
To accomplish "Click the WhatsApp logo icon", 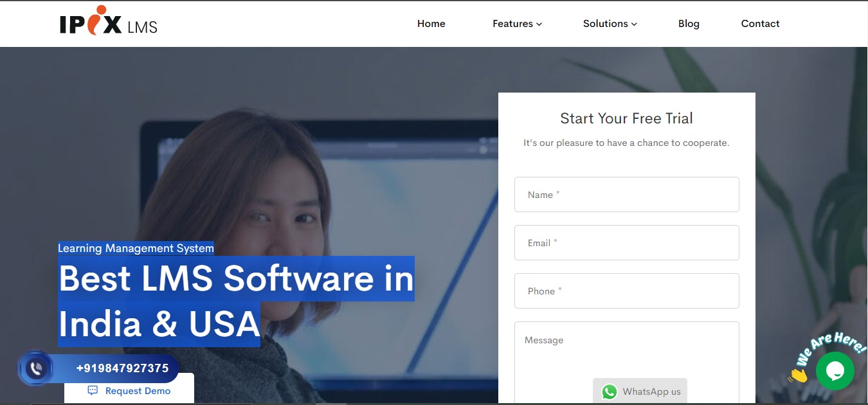I will pos(610,392).
